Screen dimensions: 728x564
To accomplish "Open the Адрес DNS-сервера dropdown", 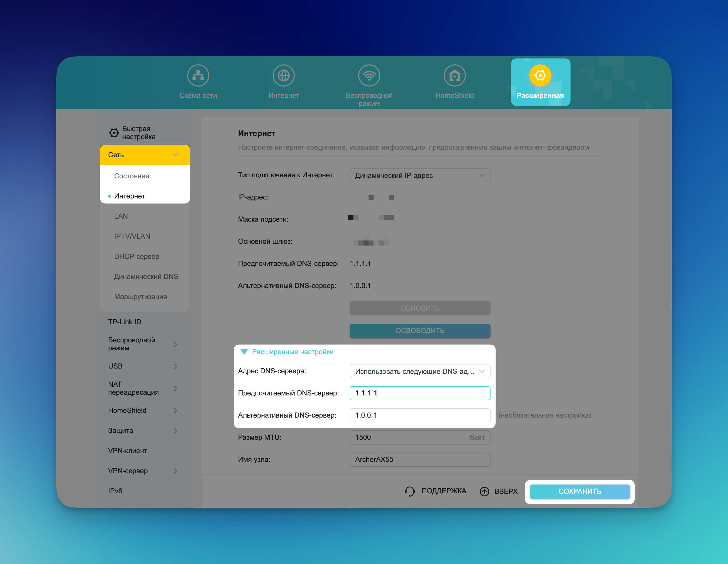I will 420,371.
